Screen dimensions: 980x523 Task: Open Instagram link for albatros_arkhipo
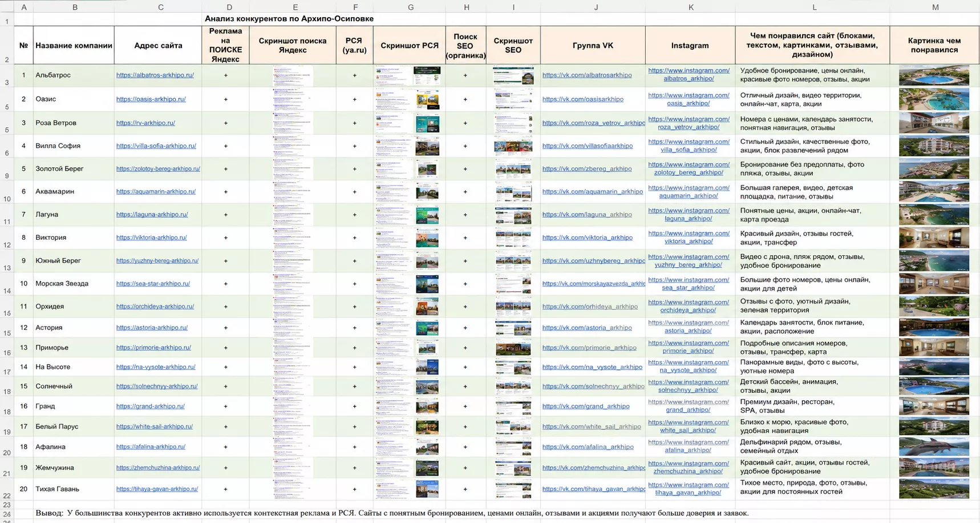(689, 74)
